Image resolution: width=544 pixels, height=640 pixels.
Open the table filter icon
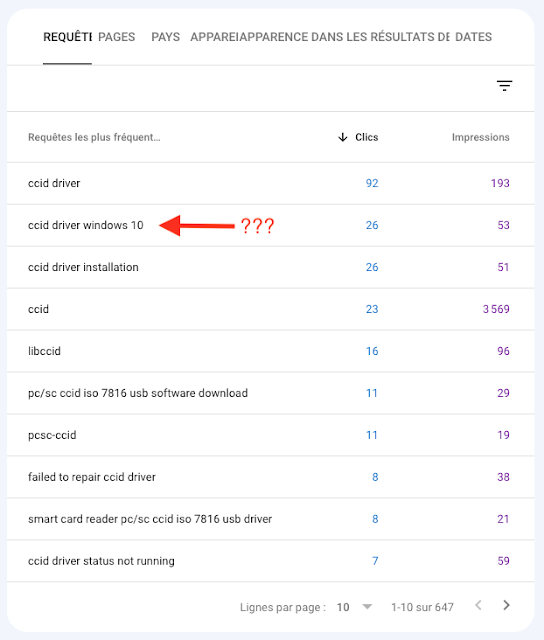coord(504,85)
